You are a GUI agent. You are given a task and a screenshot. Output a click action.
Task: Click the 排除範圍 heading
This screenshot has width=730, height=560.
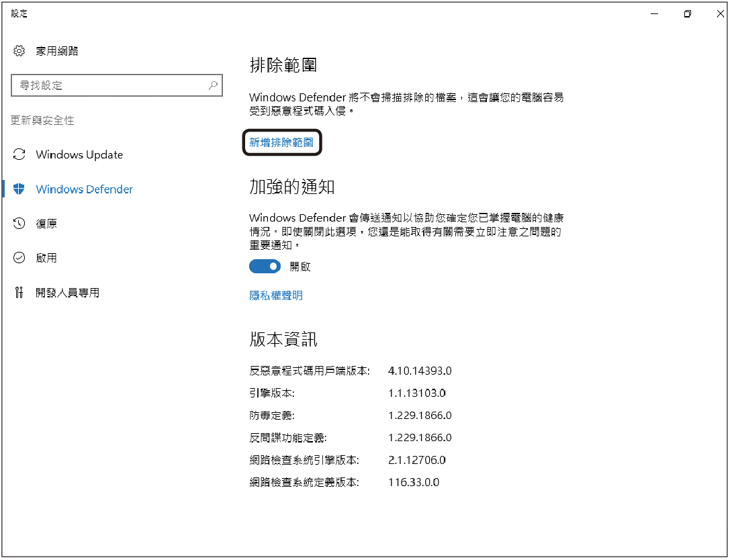283,65
